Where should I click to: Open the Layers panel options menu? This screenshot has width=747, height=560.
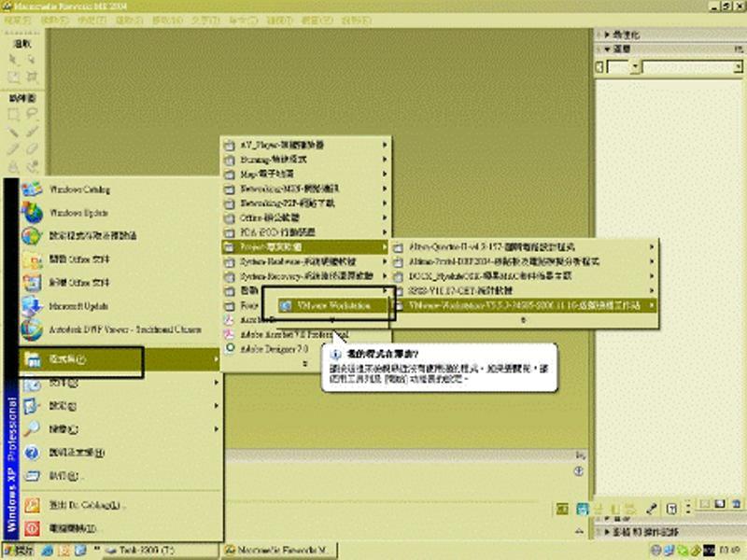[x=738, y=49]
